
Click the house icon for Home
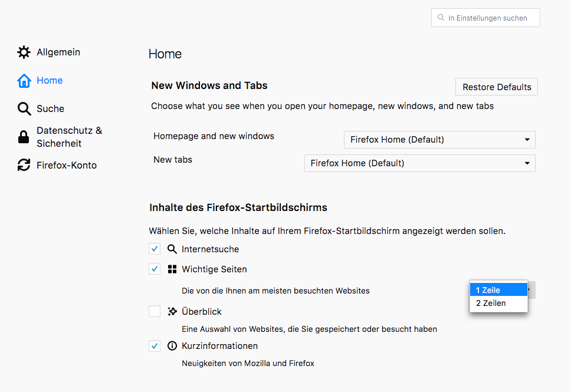[24, 81]
